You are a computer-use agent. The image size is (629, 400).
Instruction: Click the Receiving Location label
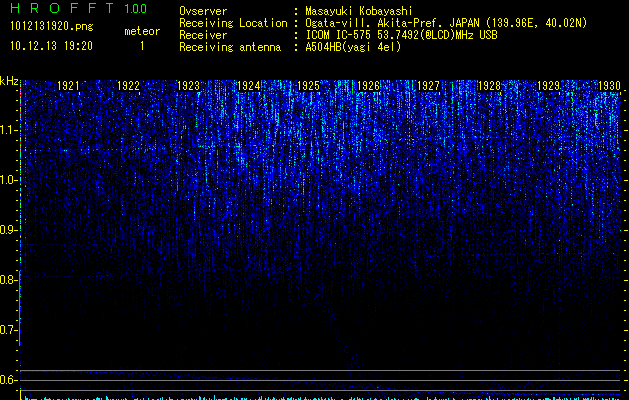coord(233,23)
